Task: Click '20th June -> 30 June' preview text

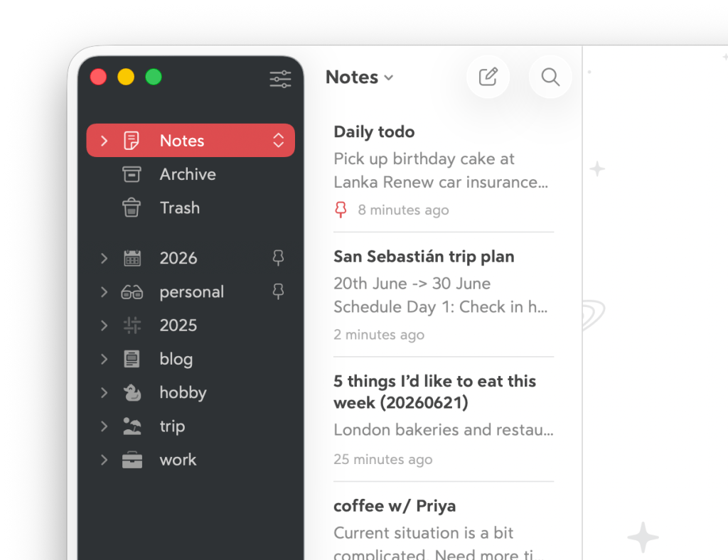Action: click(x=412, y=284)
